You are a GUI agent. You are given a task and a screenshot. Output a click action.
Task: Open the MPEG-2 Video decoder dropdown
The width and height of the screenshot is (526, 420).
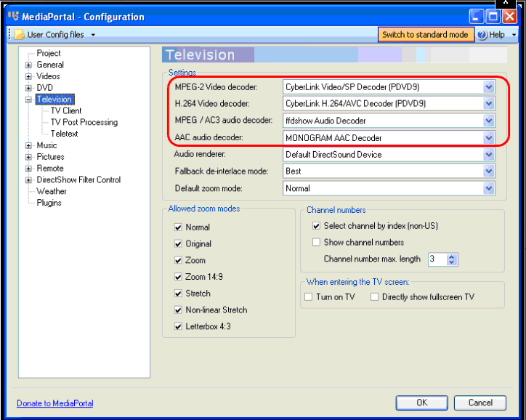pos(488,87)
